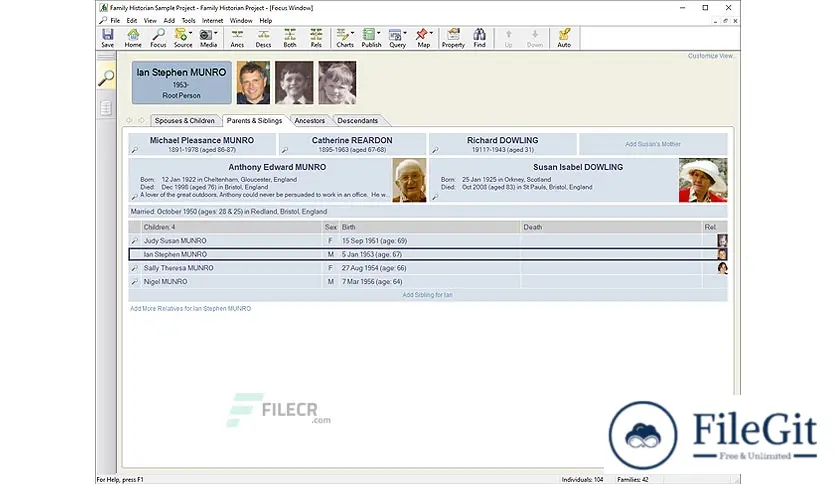Image resolution: width=836 pixels, height=484 pixels.
Task: Open the Focus magnifier tool
Action: click(158, 38)
